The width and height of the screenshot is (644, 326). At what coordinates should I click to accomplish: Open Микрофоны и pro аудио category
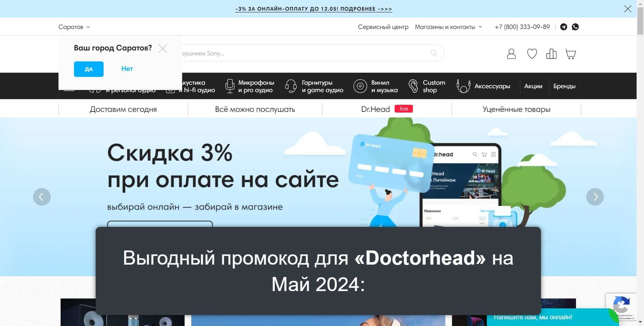(x=250, y=86)
